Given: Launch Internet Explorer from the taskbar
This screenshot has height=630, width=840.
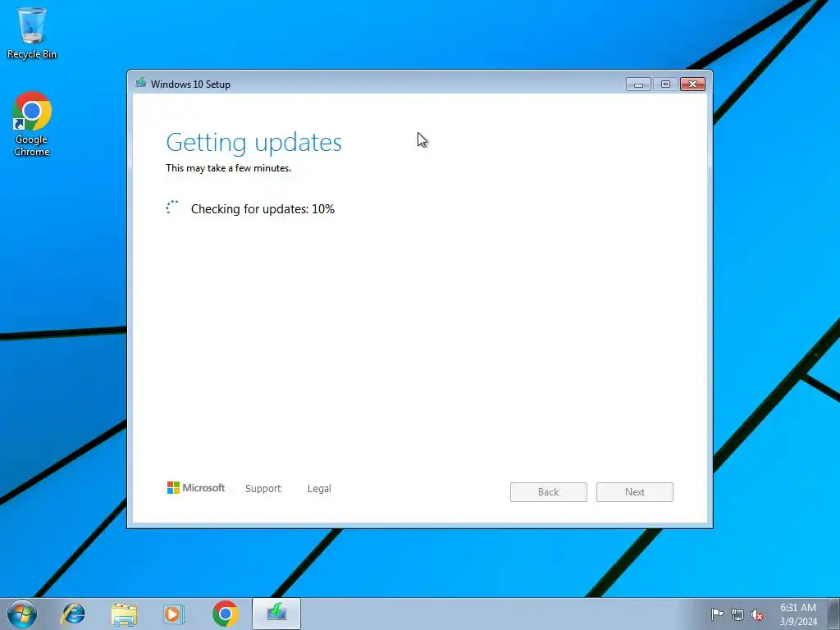Looking at the screenshot, I should coord(73,614).
